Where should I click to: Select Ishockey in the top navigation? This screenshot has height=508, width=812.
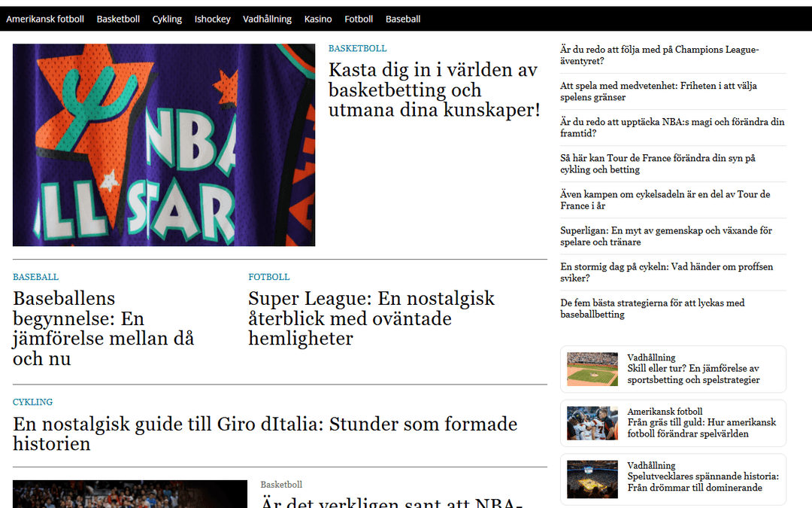tap(212, 19)
